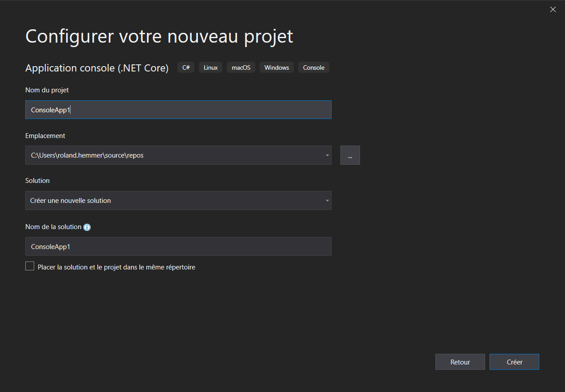
Task: Click the Console tag
Action: (314, 67)
